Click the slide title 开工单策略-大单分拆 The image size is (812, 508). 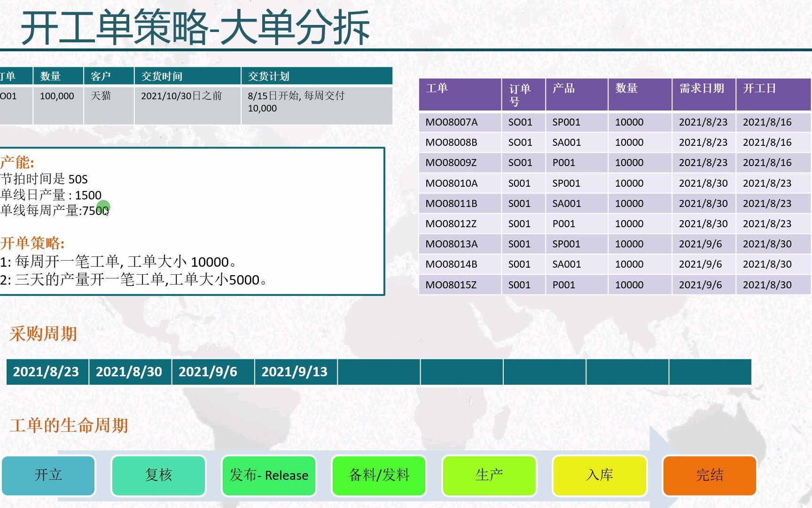pos(195,27)
